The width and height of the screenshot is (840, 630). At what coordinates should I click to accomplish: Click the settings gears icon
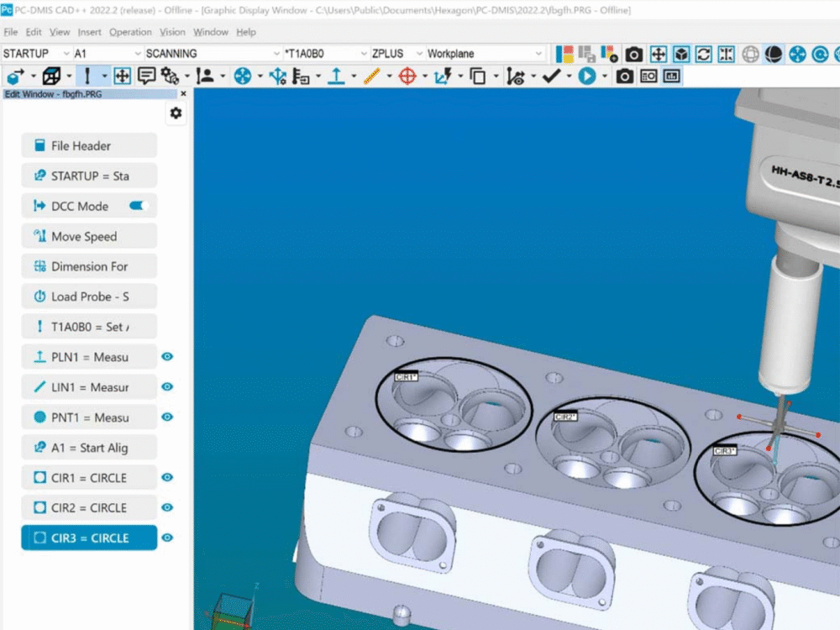point(170,76)
